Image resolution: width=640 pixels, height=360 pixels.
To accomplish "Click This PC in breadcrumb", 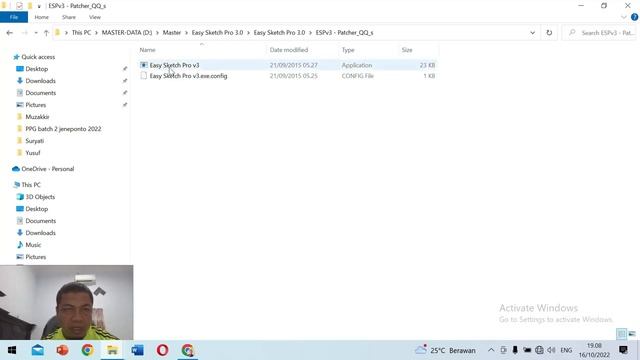I will pos(81,33).
